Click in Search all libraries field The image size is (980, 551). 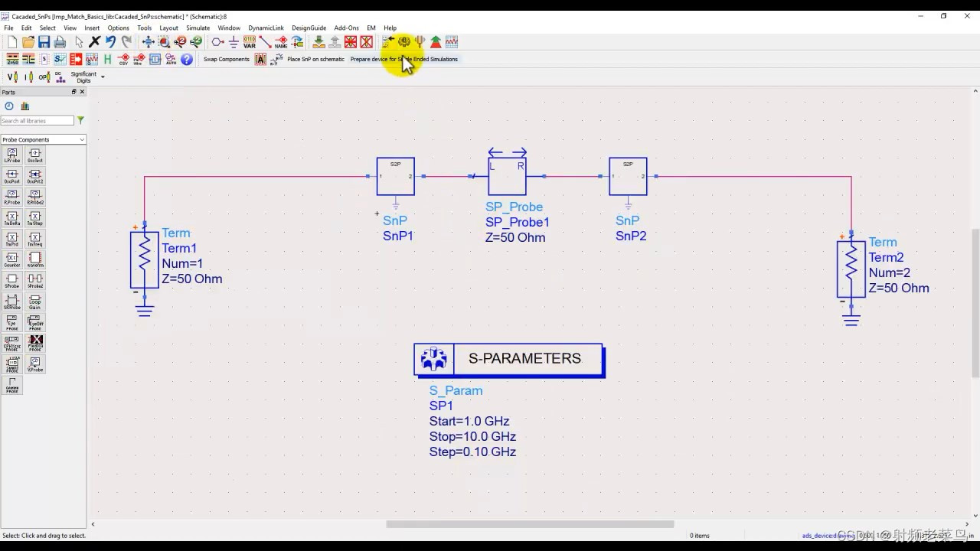[x=37, y=121]
